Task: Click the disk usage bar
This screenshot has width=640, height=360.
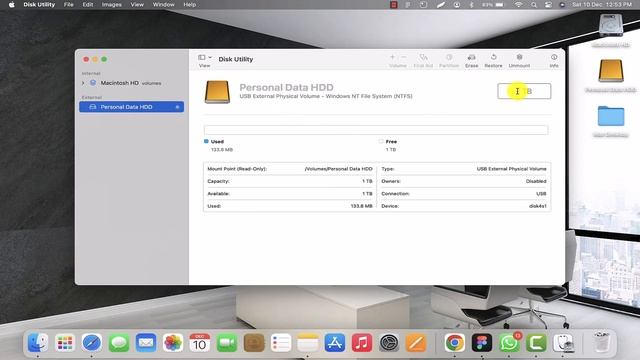Action: point(376,130)
